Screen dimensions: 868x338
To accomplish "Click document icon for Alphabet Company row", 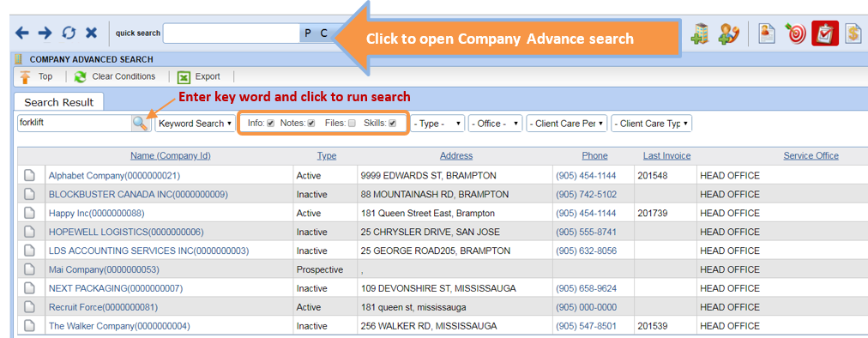I will pyautogui.click(x=29, y=176).
